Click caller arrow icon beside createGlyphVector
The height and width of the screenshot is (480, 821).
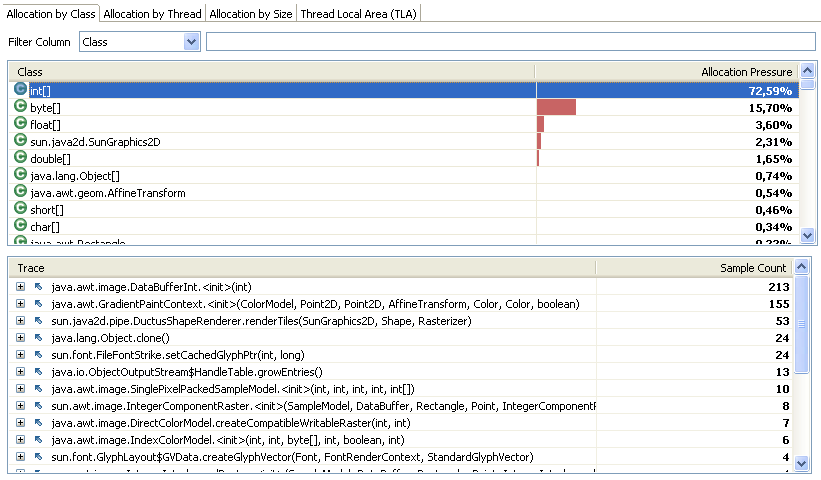(x=38, y=456)
